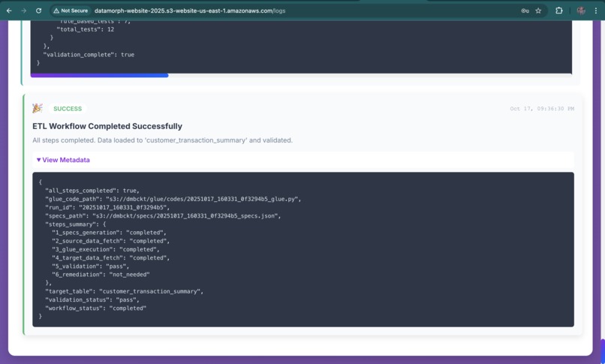The width and height of the screenshot is (605, 364).
Task: Click the "total_tests": 12 line
Action: point(86,29)
